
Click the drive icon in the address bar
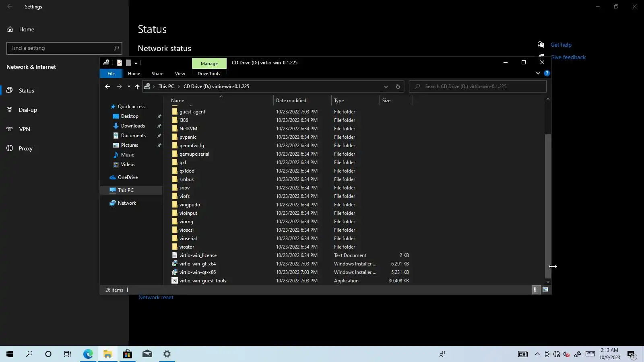tap(147, 86)
